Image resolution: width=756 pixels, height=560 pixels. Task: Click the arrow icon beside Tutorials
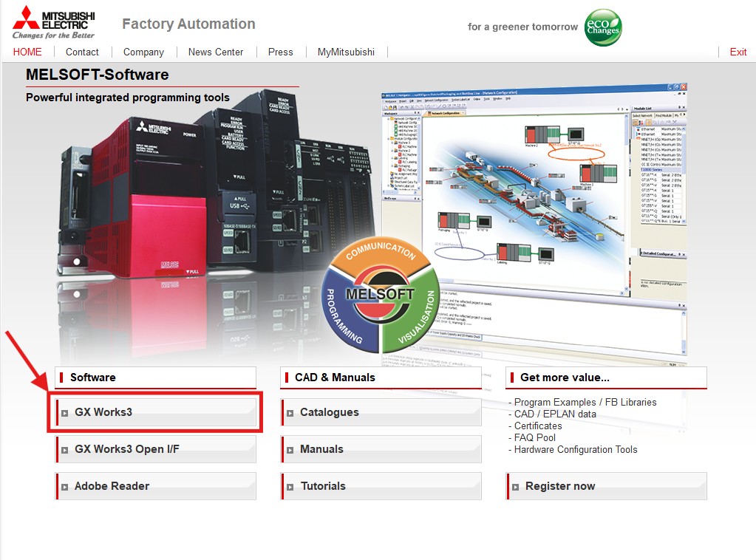click(290, 487)
